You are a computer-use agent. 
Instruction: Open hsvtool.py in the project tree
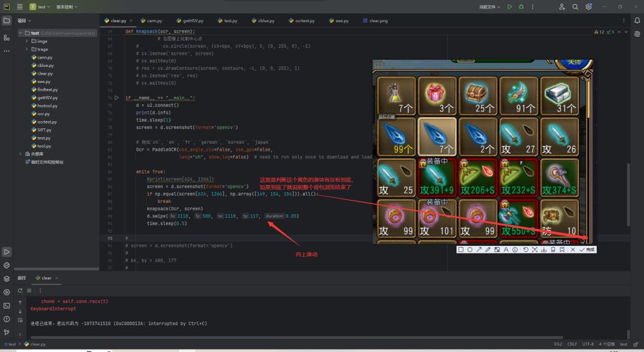(44, 106)
